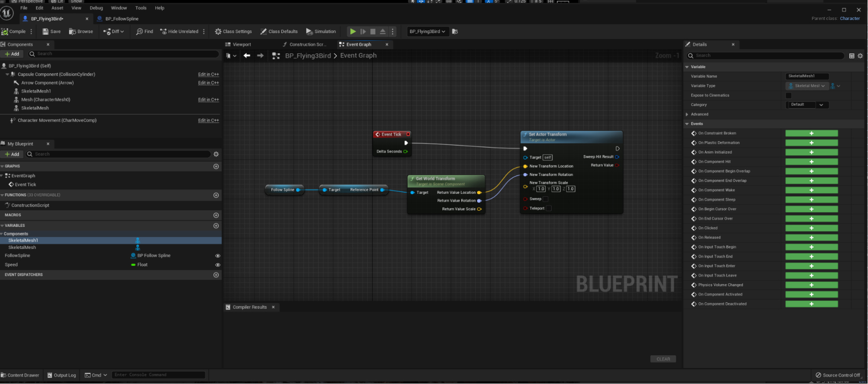The height and width of the screenshot is (384, 868).
Task: Check the Teleport box on Set Actor Transform
Action: pos(549,209)
